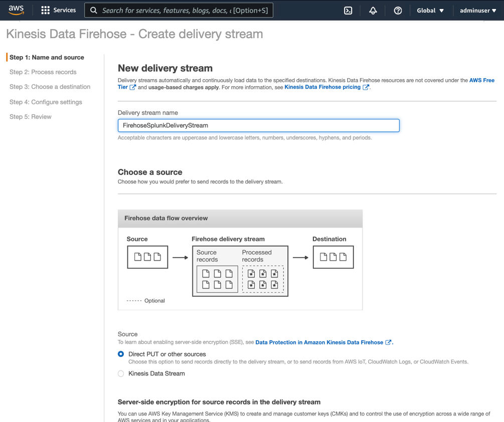Go to Step 3: Choose a destination
This screenshot has height=422, width=504.
pyautogui.click(x=50, y=87)
